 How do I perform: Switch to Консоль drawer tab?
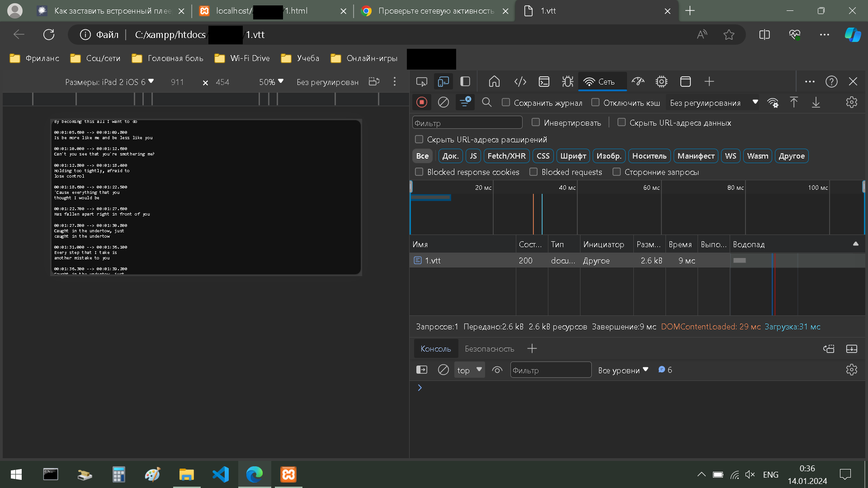[x=436, y=348]
